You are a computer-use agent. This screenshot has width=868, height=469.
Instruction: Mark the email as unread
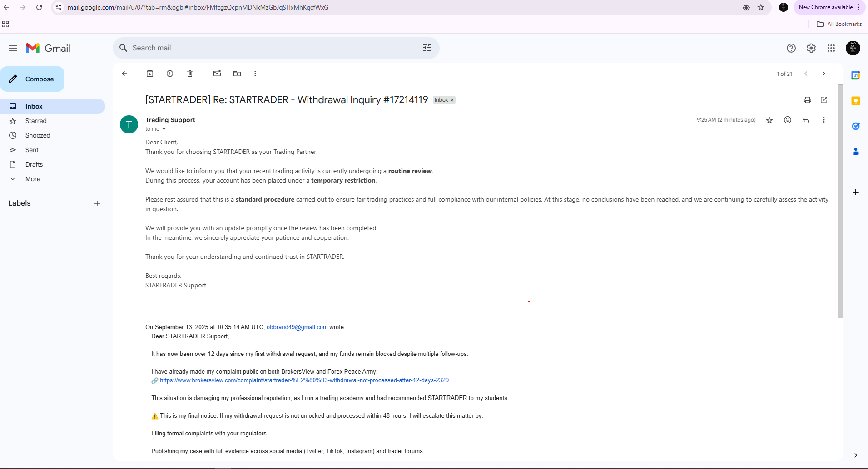click(217, 74)
